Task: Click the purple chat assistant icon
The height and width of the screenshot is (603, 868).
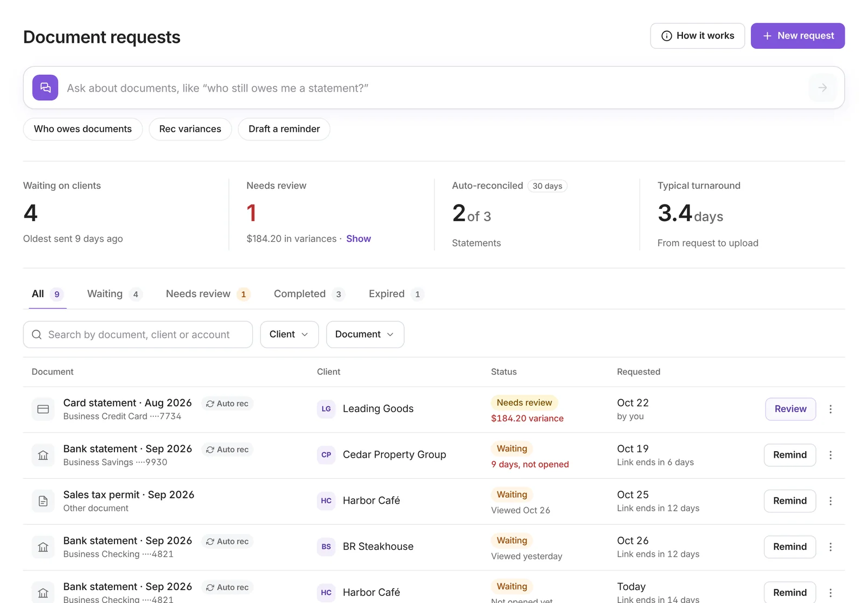Action: click(45, 88)
